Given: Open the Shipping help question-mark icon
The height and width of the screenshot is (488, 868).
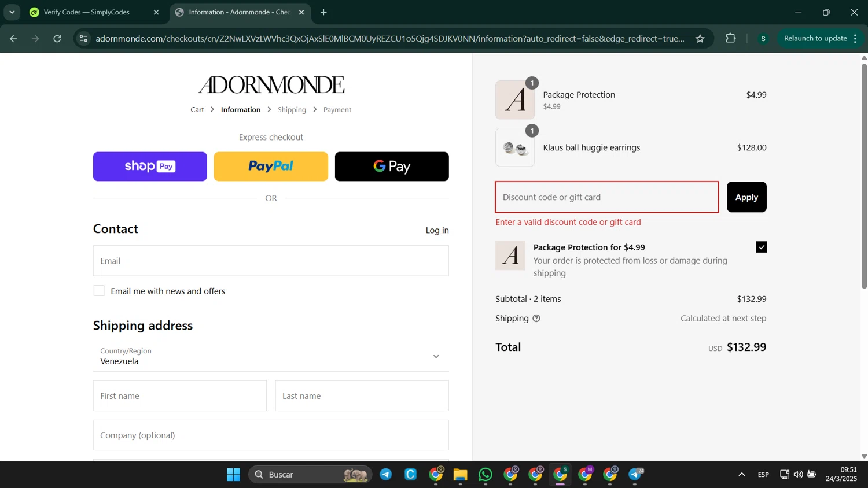Looking at the screenshot, I should 536,319.
